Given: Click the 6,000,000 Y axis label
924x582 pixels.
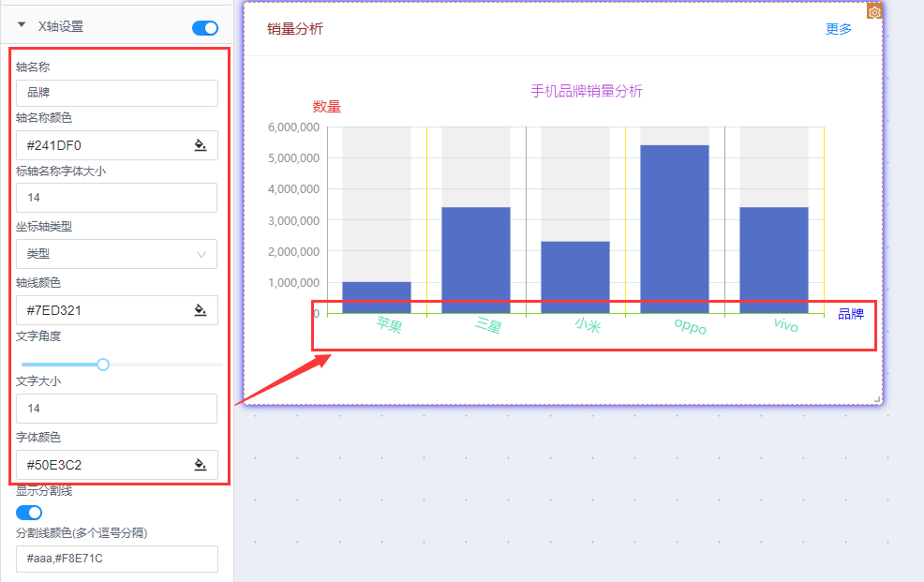Looking at the screenshot, I should pos(293,127).
